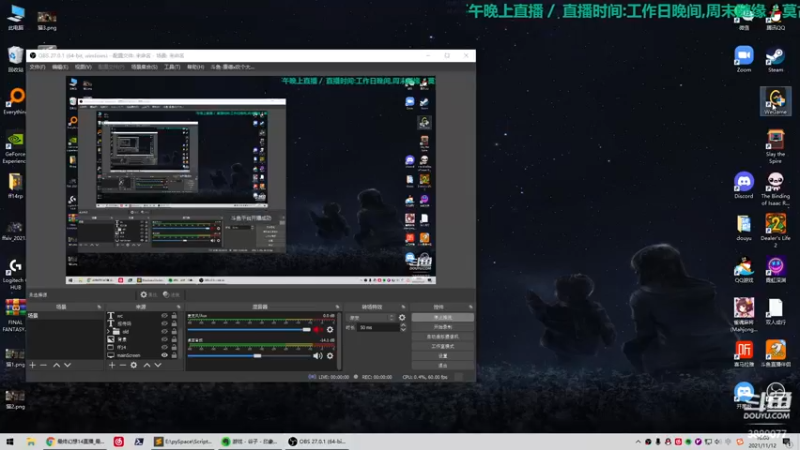This screenshot has width=800, height=450.
Task: Open the Mic/Aux audio settings gear
Action: pos(330,330)
